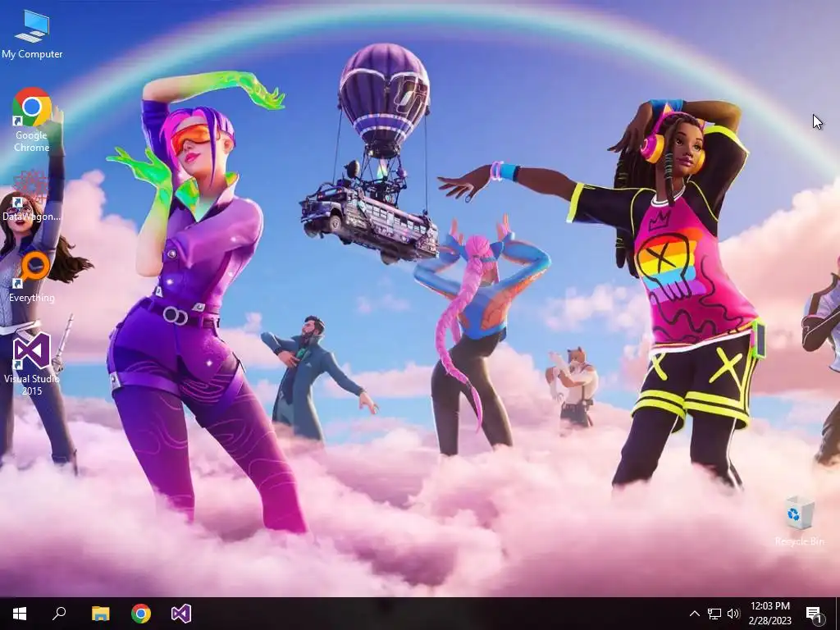Select the Visual Studio 2015 desktop shortcut

32,363
